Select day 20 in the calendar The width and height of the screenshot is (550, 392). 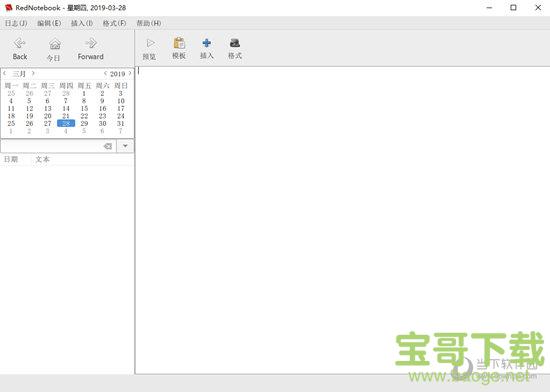(48, 116)
